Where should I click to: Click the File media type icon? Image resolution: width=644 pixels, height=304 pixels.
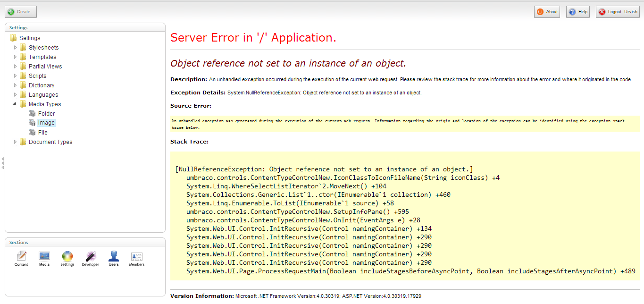click(x=32, y=132)
